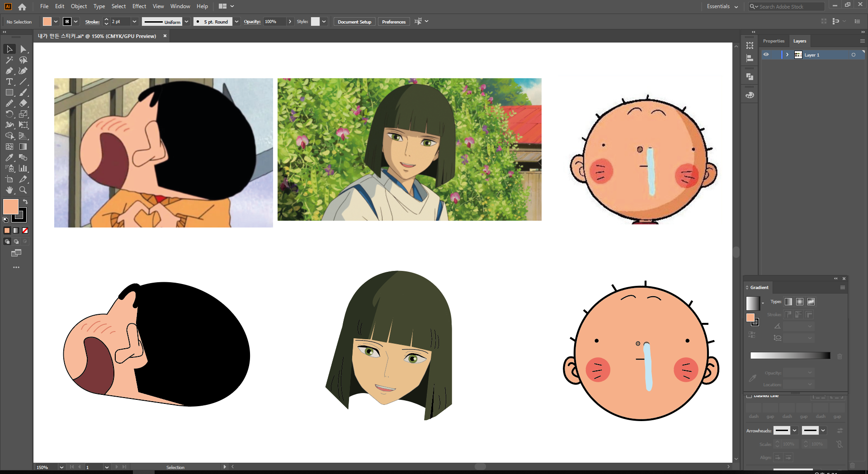868x474 pixels.
Task: Choose the Eraser tool
Action: (x=24, y=103)
